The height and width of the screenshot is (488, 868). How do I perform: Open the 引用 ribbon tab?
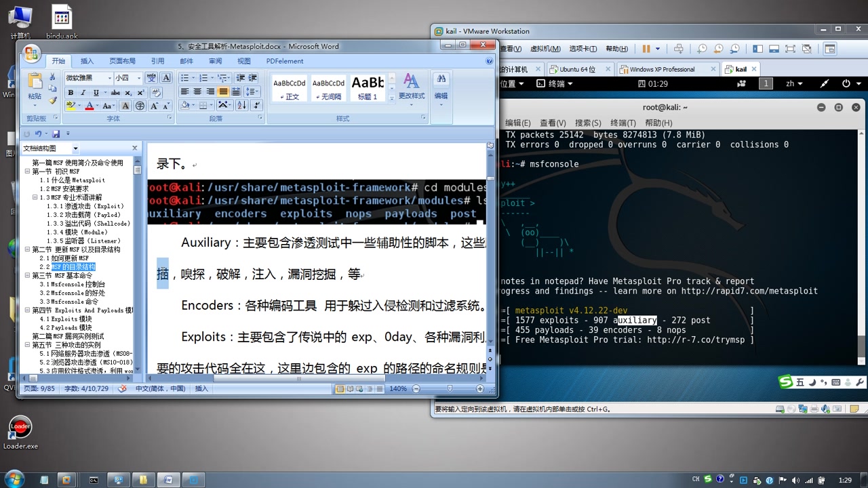tap(158, 61)
